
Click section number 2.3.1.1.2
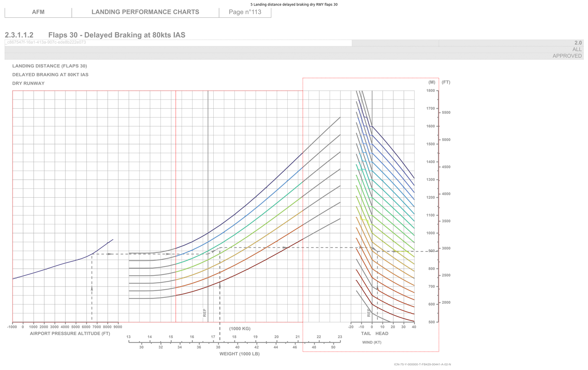[x=19, y=35]
